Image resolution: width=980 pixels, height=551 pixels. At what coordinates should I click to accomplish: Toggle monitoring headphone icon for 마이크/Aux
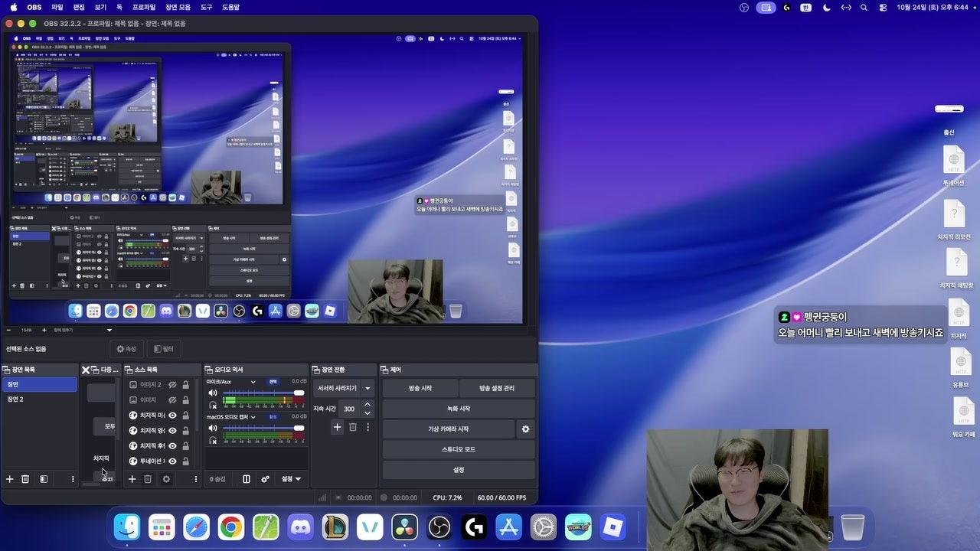pyautogui.click(x=213, y=405)
